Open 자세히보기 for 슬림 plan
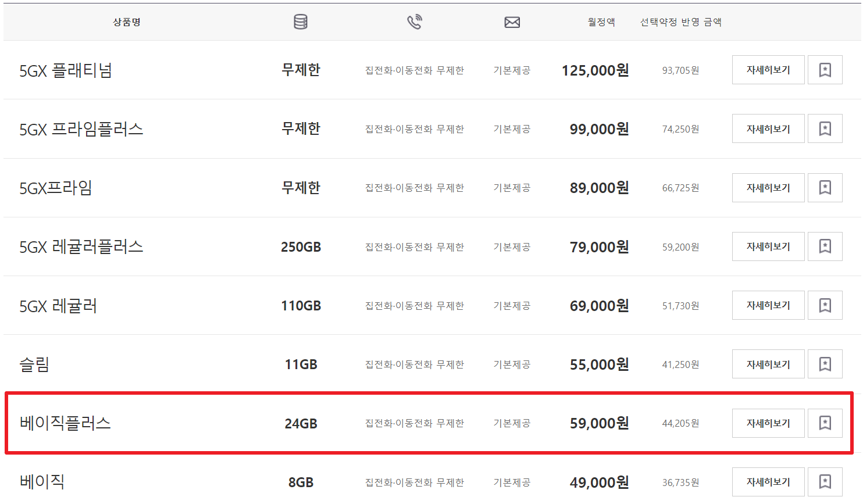 pyautogui.click(x=768, y=364)
